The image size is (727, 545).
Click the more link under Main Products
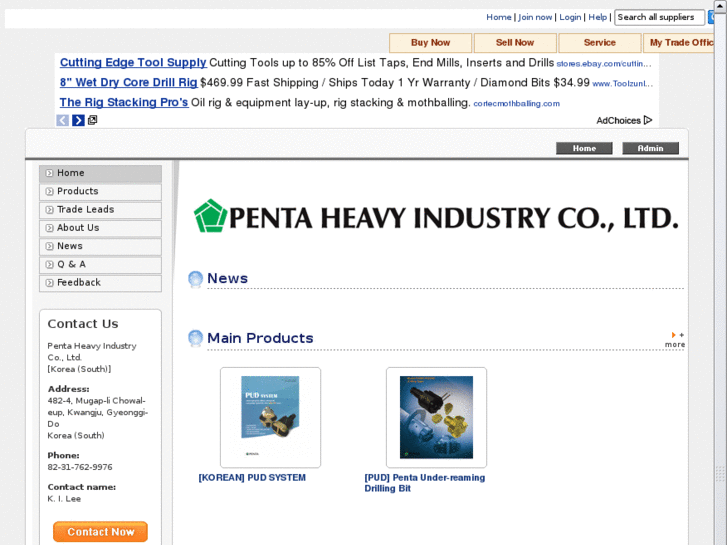[x=675, y=344]
